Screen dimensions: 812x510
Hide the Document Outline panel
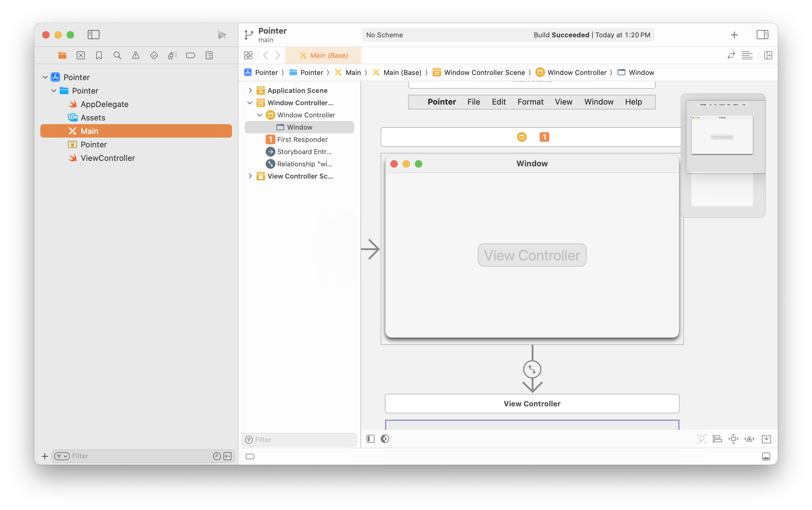[x=370, y=439]
